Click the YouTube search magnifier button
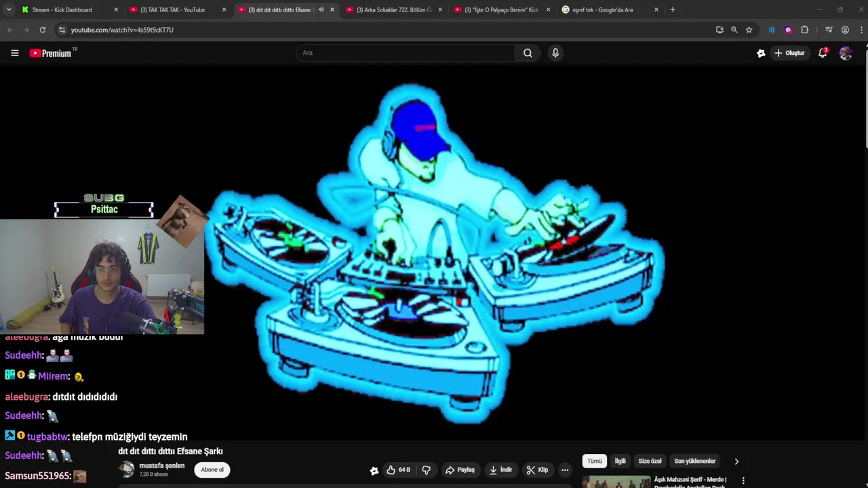 click(528, 53)
